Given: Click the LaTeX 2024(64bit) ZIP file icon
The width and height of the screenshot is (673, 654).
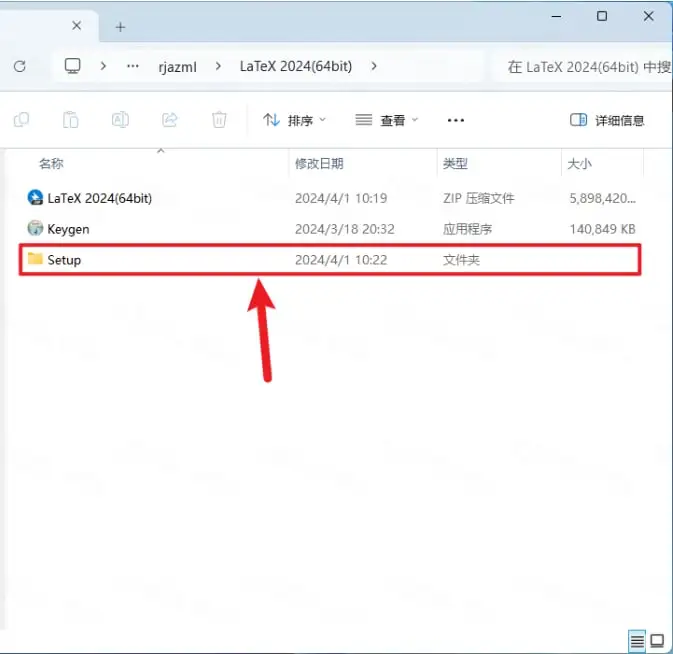Looking at the screenshot, I should [x=35, y=198].
